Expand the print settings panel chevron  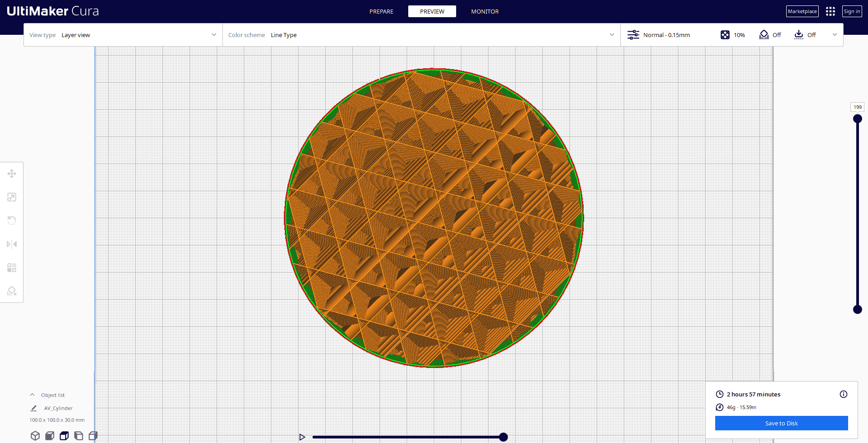835,34
